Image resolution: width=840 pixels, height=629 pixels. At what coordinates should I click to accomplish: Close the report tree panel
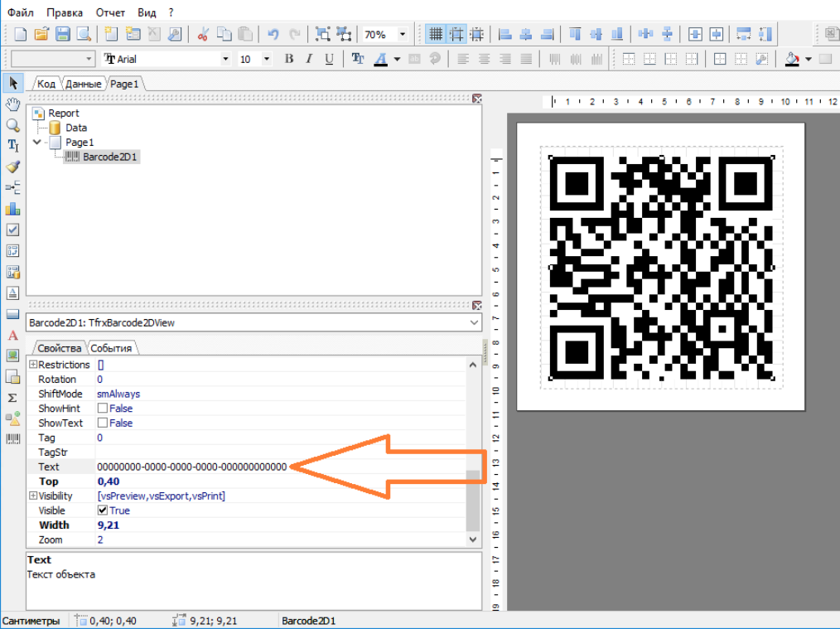coord(477,99)
